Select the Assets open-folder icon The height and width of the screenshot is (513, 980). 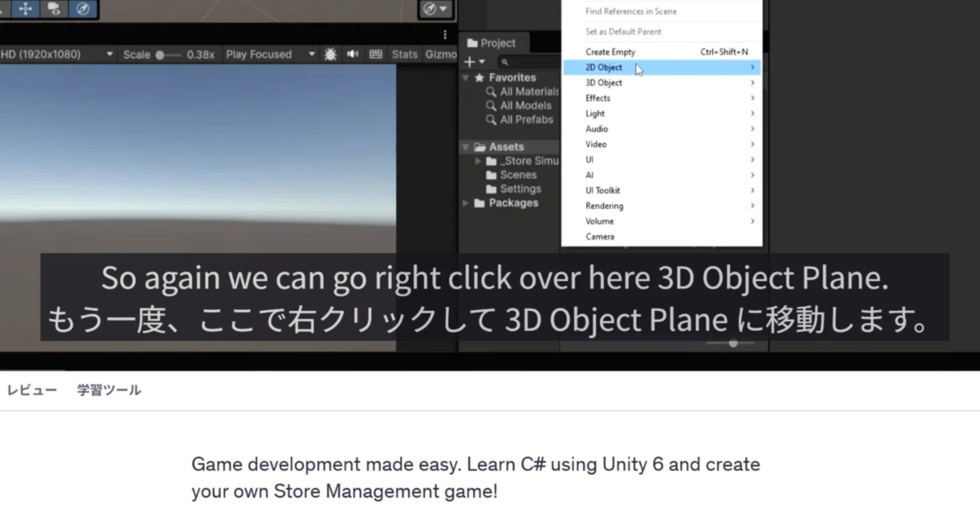click(x=479, y=147)
